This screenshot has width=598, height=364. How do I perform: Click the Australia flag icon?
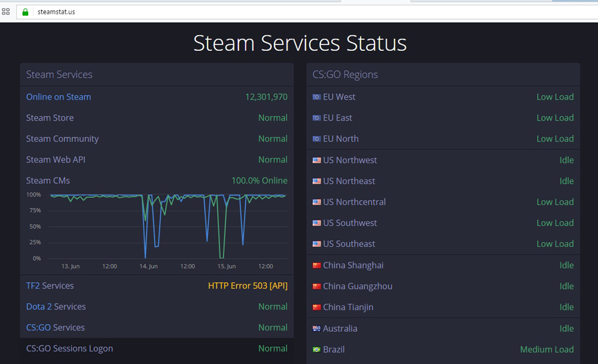[x=316, y=329]
